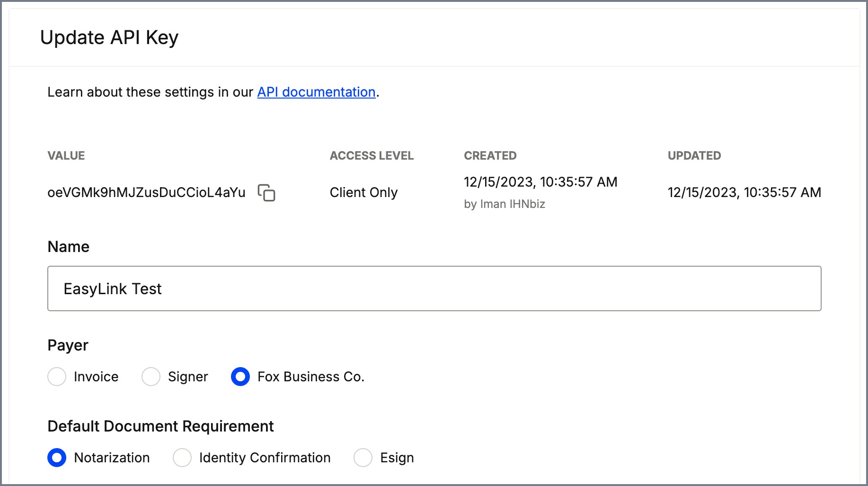Switch default document requirement to Esign
This screenshot has width=868, height=486.
coord(363,458)
